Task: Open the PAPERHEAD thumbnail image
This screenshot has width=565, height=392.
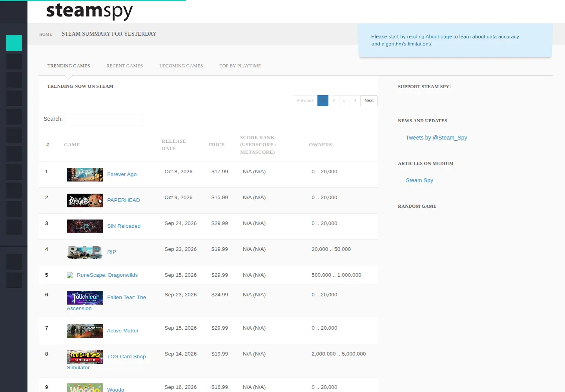Action: [85, 200]
